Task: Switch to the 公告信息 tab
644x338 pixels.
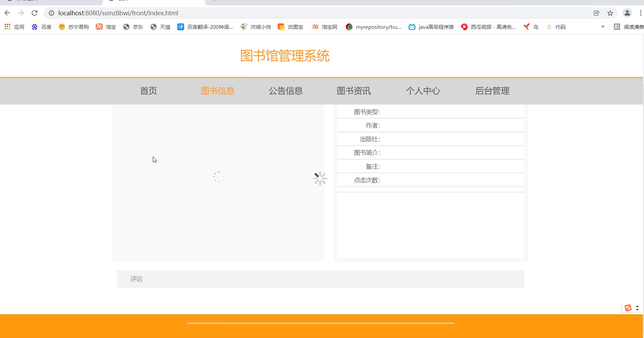Action: [286, 91]
